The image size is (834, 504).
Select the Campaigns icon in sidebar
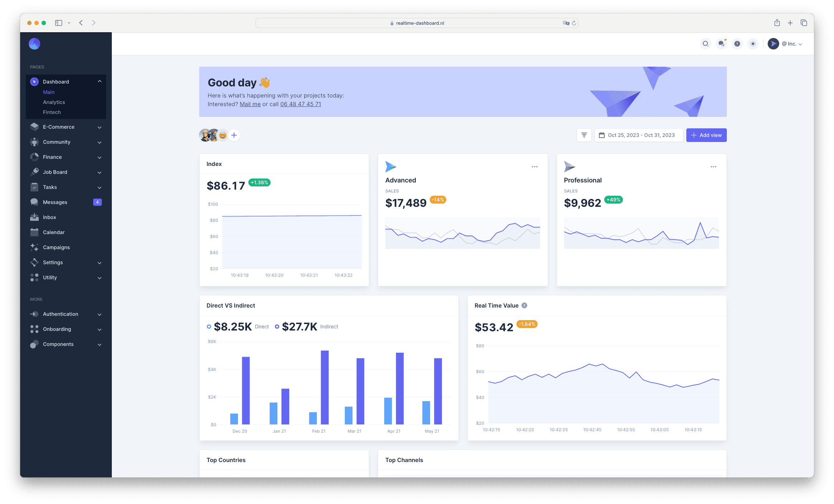point(34,247)
